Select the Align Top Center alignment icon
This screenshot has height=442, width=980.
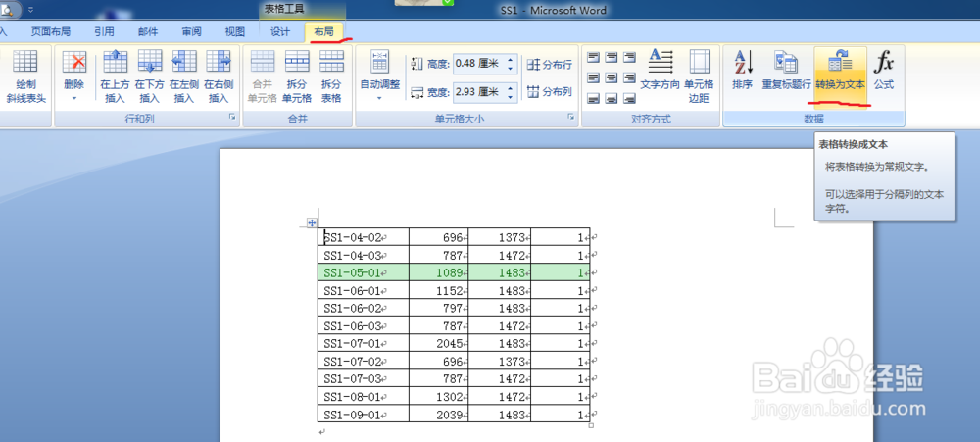pyautogui.click(x=612, y=58)
